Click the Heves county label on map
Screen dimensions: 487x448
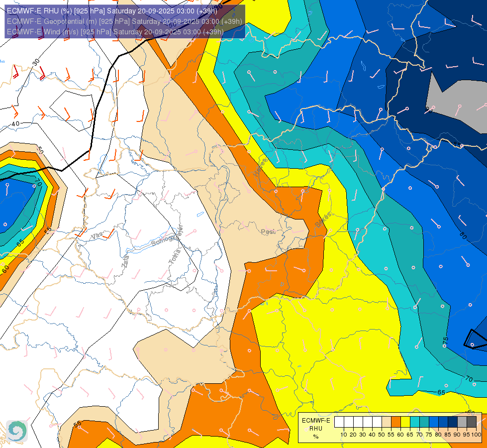[x=260, y=167]
